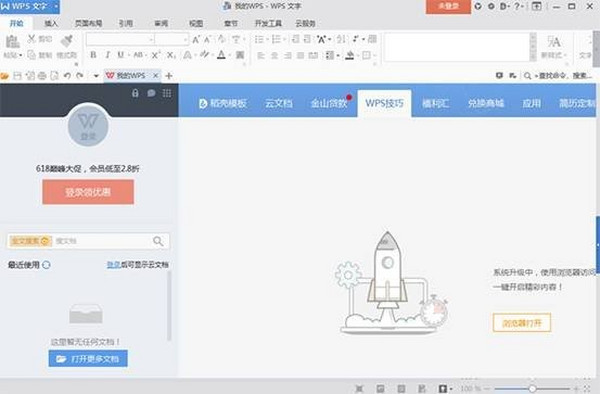The height and width of the screenshot is (394, 600).
Task: Toggle Bold formatting
Action: (93, 55)
